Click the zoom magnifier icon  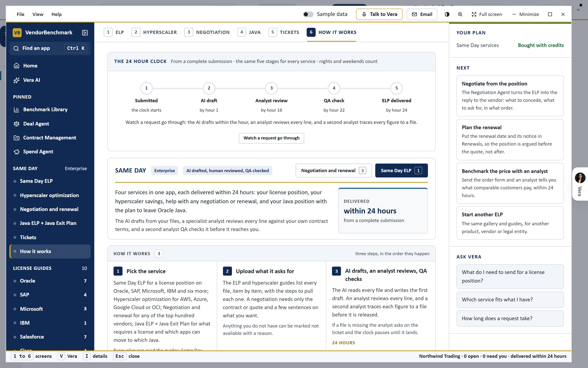(460, 14)
